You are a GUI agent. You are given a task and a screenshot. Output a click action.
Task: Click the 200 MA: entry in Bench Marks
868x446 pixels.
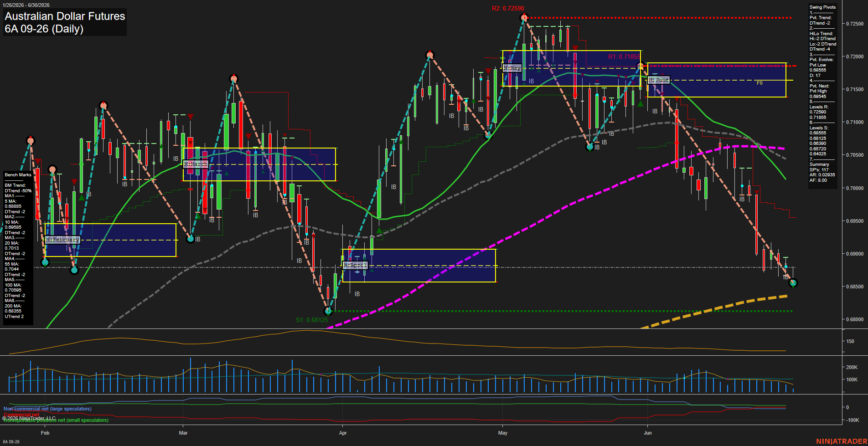pyautogui.click(x=13, y=306)
